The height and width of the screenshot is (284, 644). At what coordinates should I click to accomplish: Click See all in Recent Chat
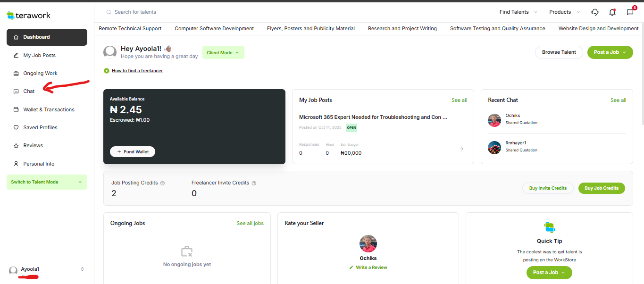point(618,100)
